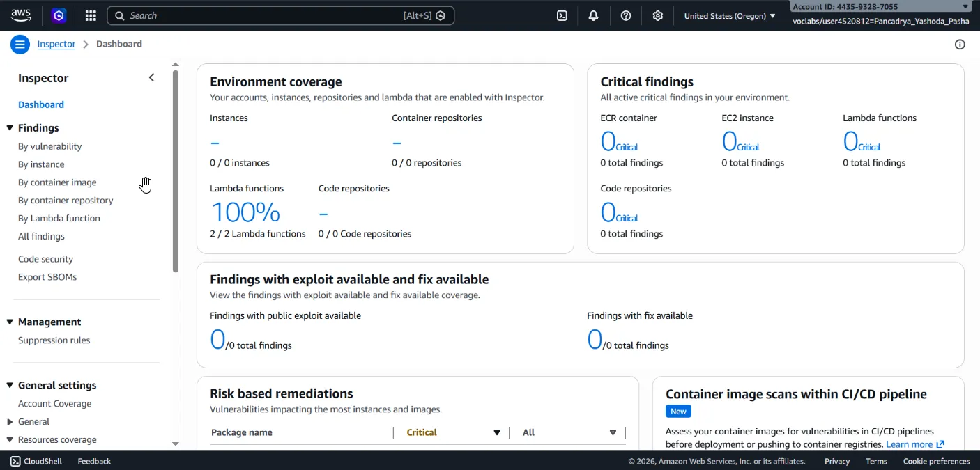This screenshot has width=980, height=470.
Task: Open Cookie preferences in footer
Action: pyautogui.click(x=937, y=461)
